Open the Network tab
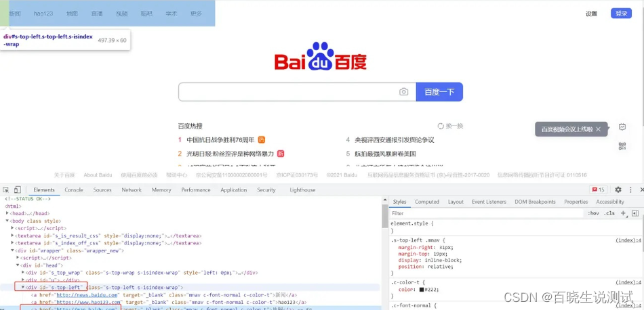 click(x=132, y=190)
